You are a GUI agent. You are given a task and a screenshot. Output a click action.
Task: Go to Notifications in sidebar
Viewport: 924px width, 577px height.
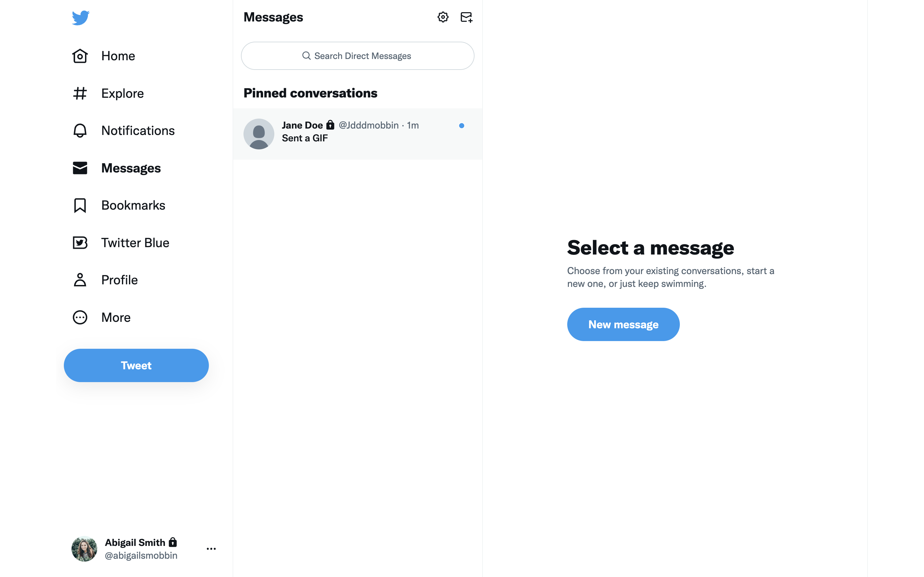[123, 130]
